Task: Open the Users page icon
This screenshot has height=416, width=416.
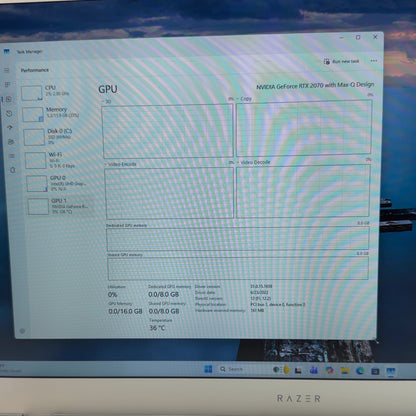Action: pyautogui.click(x=11, y=142)
